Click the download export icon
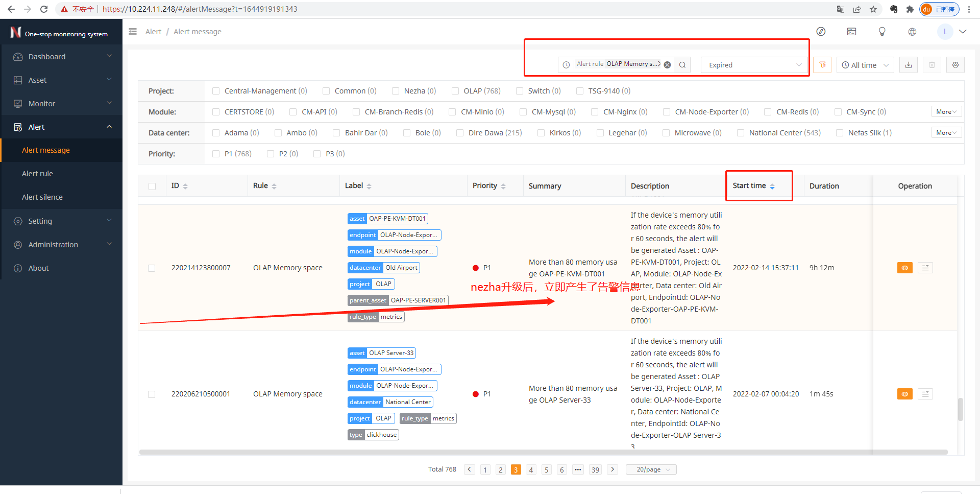Image resolution: width=980 pixels, height=494 pixels. click(909, 65)
